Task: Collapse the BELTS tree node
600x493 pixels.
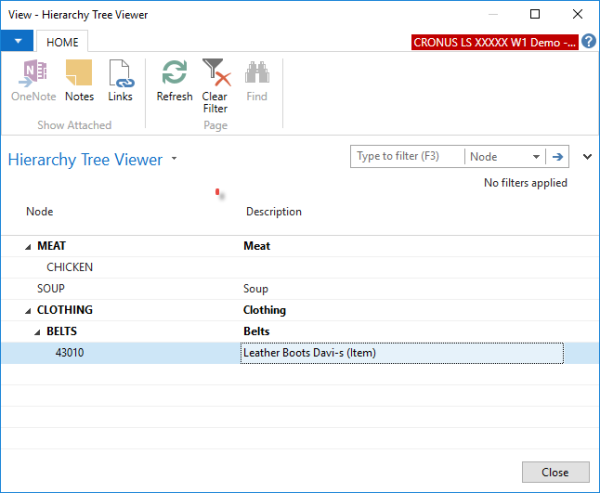Action: (x=37, y=332)
